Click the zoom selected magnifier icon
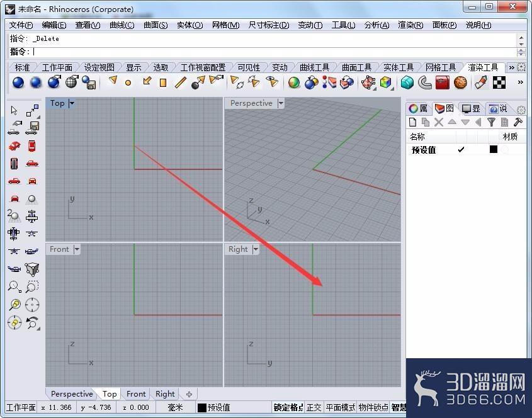This screenshot has width=532, height=418. pos(15,305)
